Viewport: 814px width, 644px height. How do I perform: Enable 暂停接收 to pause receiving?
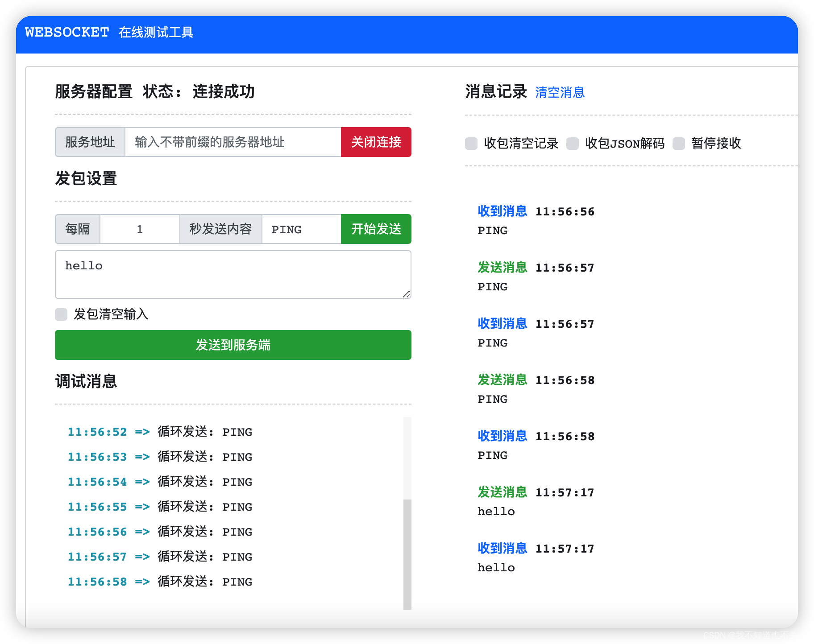click(679, 143)
